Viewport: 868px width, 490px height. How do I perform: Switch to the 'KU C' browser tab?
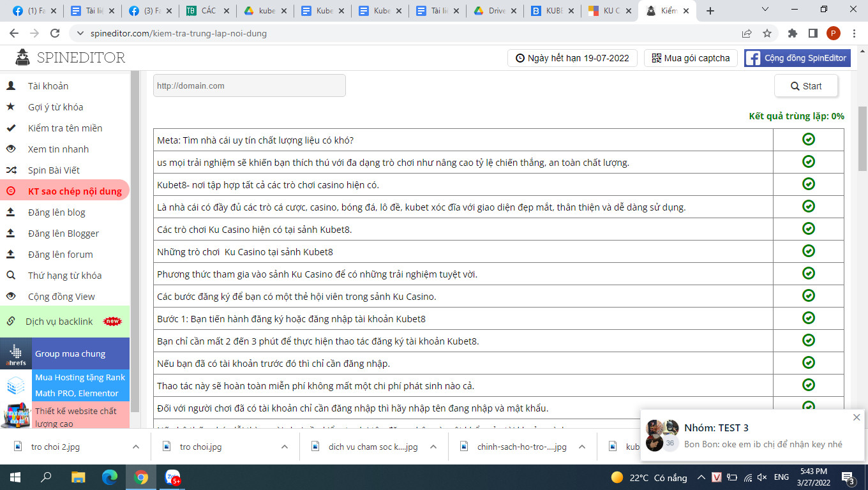[x=610, y=11]
